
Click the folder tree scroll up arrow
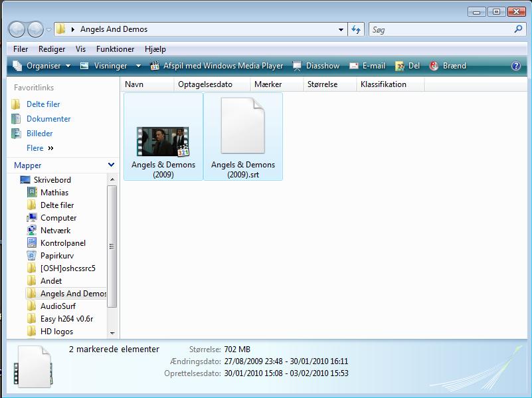point(112,179)
